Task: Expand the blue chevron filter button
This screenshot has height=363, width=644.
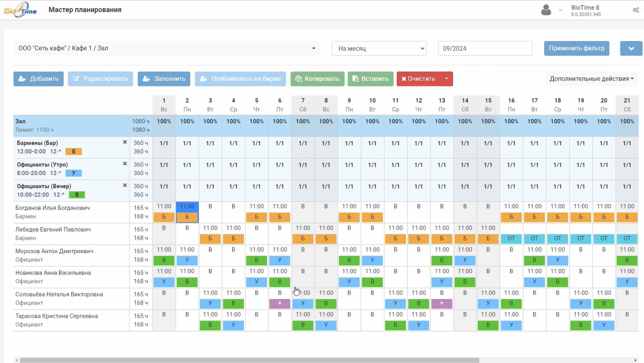Action: click(x=631, y=48)
